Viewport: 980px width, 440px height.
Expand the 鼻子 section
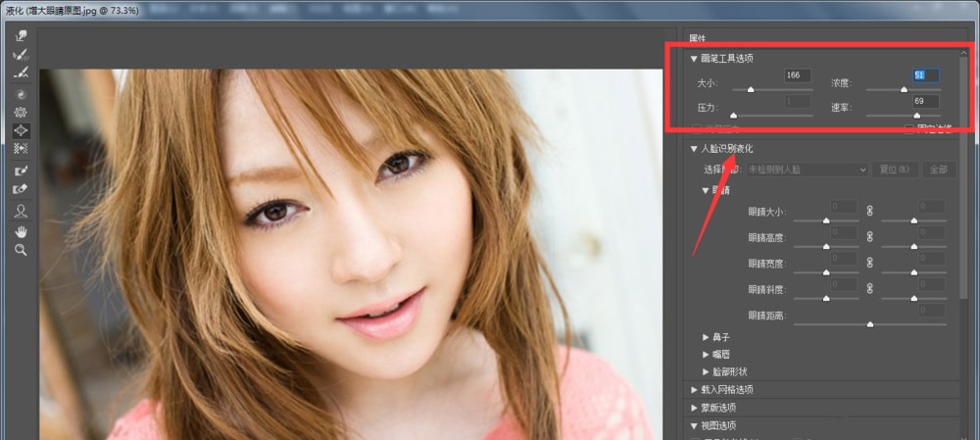[706, 337]
